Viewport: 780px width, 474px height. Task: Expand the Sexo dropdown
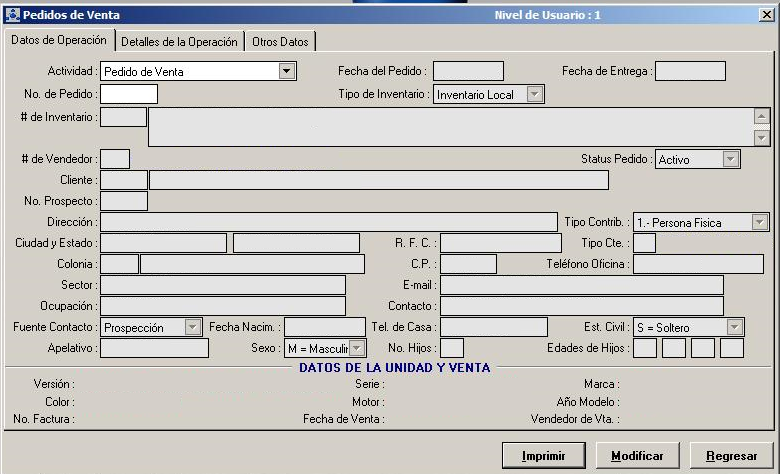pyautogui.click(x=357, y=348)
